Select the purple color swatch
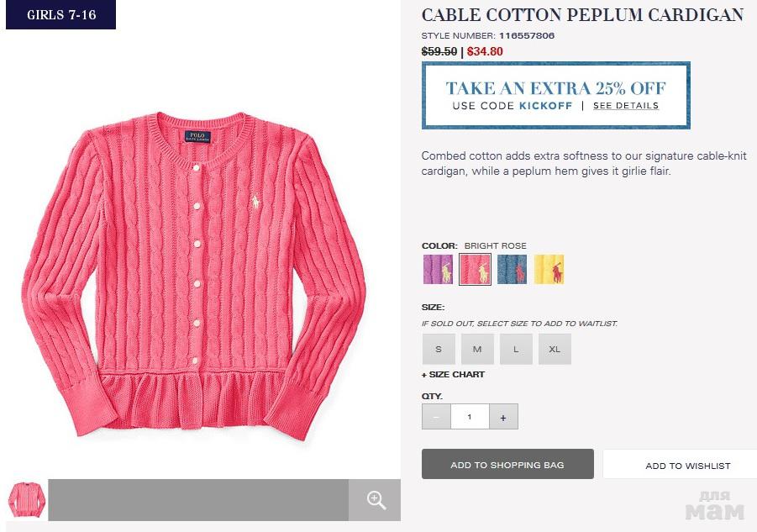The image size is (757, 532). [438, 270]
